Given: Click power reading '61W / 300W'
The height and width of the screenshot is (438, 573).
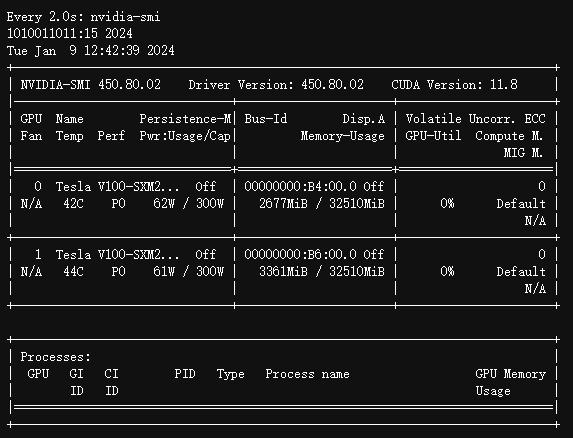Looking at the screenshot, I should [189, 271].
